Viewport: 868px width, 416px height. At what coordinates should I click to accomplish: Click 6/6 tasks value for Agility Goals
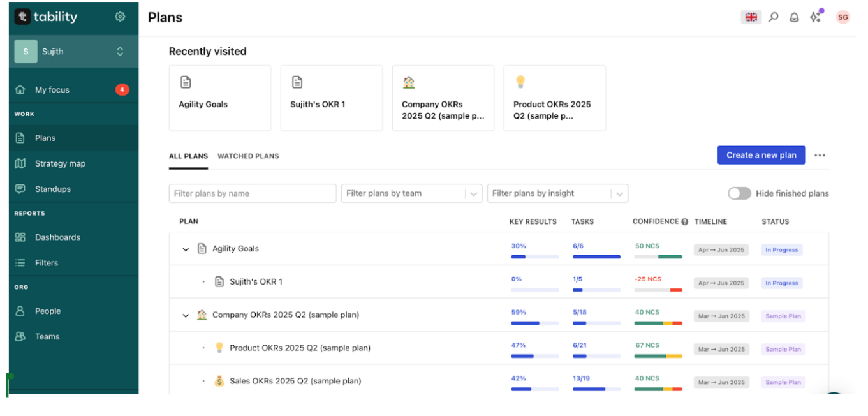[x=578, y=246]
